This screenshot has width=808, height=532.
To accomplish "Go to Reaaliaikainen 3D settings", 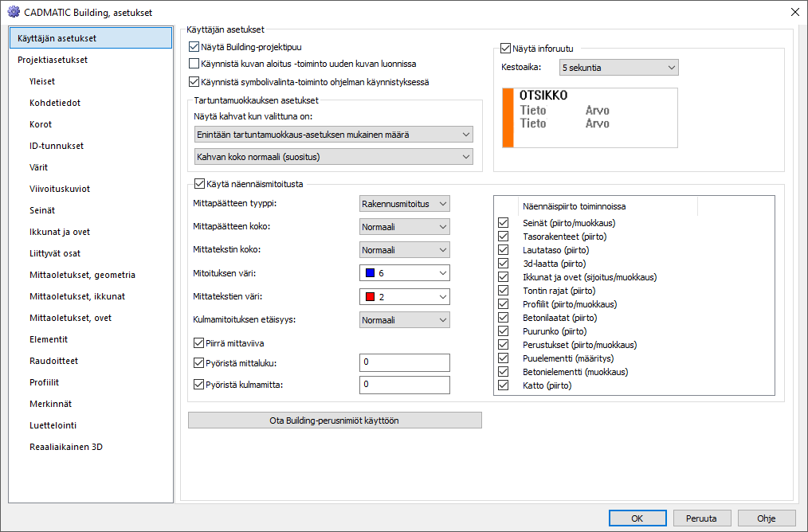I will tap(66, 447).
